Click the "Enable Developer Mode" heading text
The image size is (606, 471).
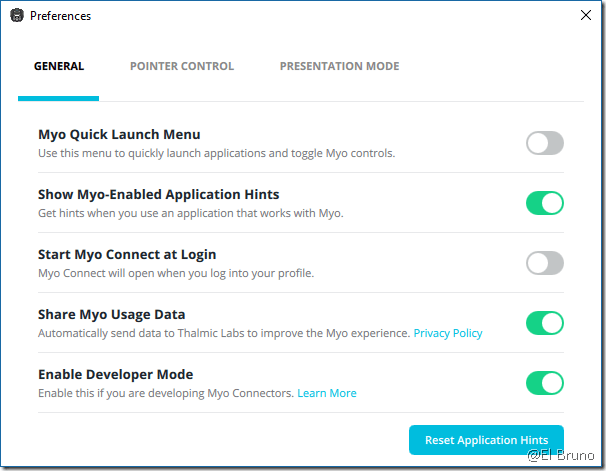tap(115, 375)
